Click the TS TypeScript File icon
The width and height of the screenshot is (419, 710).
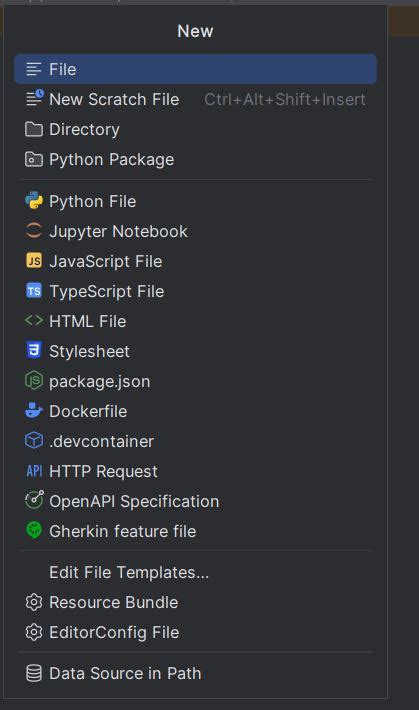click(x=34, y=291)
